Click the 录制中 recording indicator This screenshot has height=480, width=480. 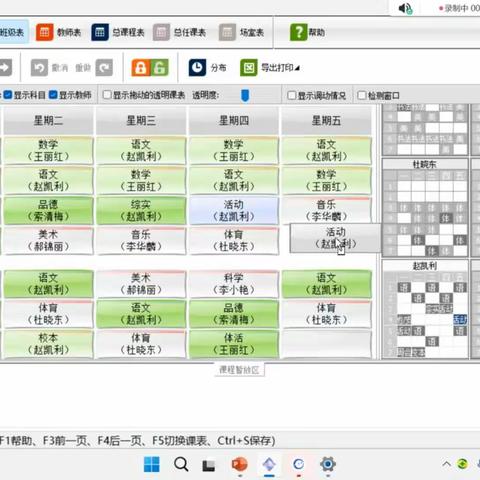pos(459,8)
